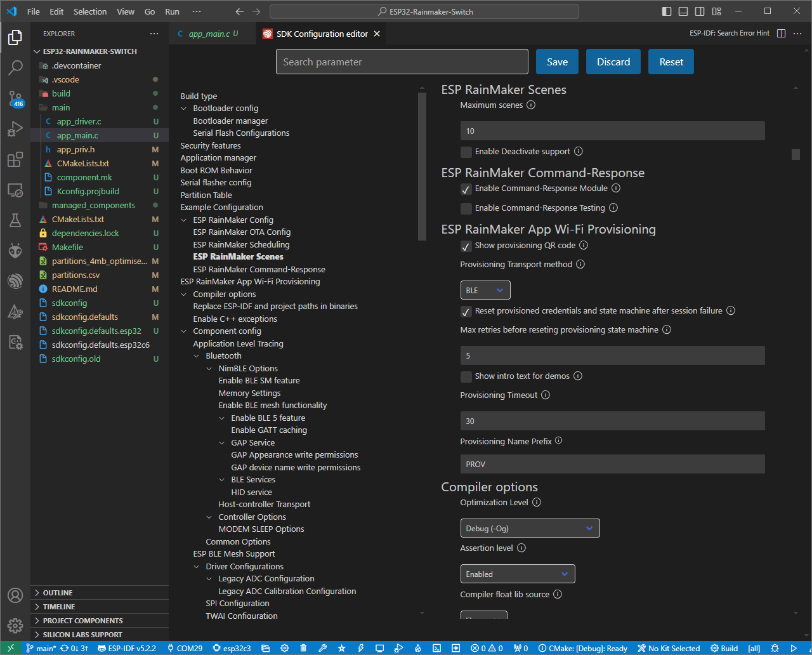This screenshot has height=655, width=812.
Task: Open the Testing flask view
Action: coord(15,220)
